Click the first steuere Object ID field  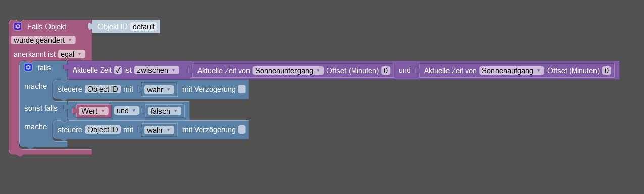click(103, 89)
